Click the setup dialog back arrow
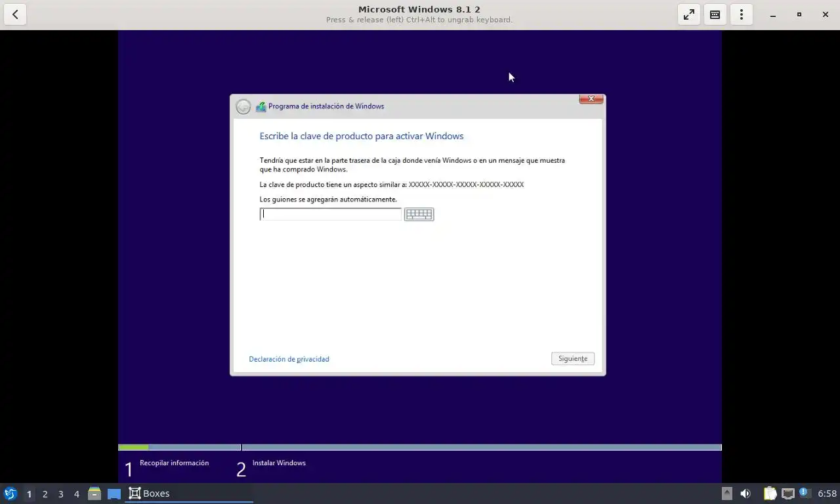 tap(243, 106)
